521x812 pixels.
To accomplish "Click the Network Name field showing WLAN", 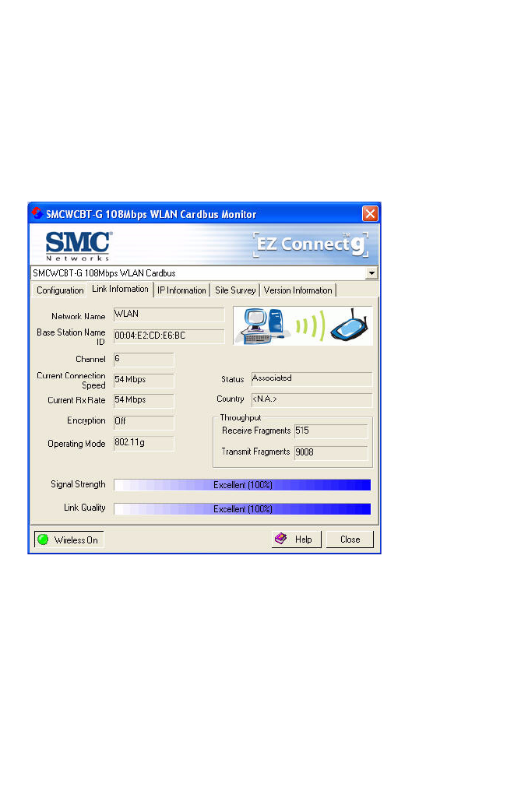I will click(169, 315).
